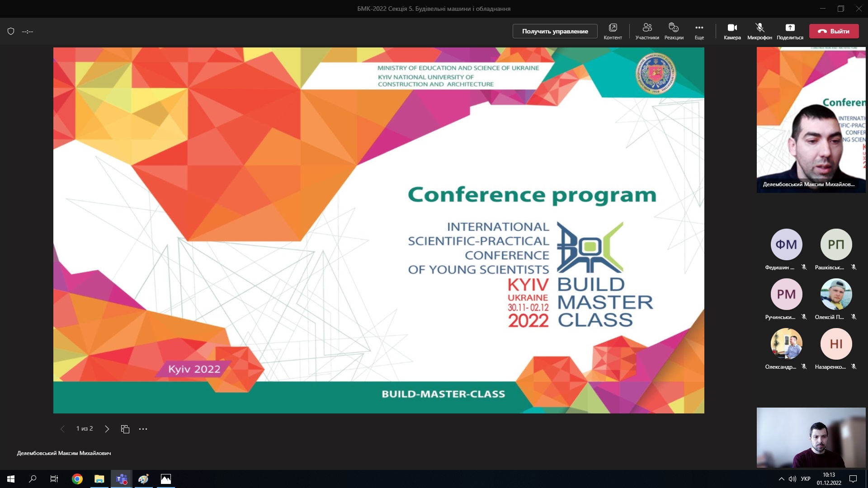The width and height of the screenshot is (868, 488).
Task: Unmute the Микрофон microphone
Action: [x=759, y=31]
